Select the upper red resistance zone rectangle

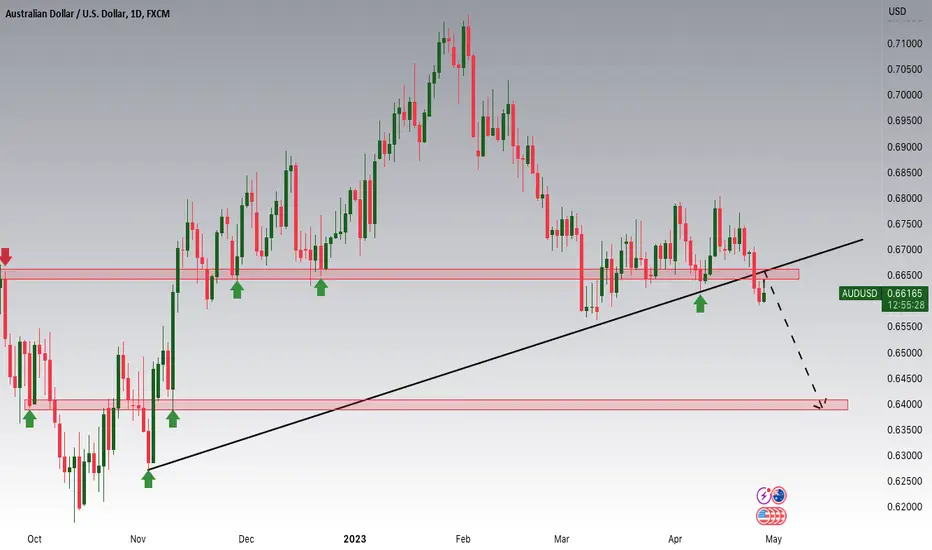399,274
